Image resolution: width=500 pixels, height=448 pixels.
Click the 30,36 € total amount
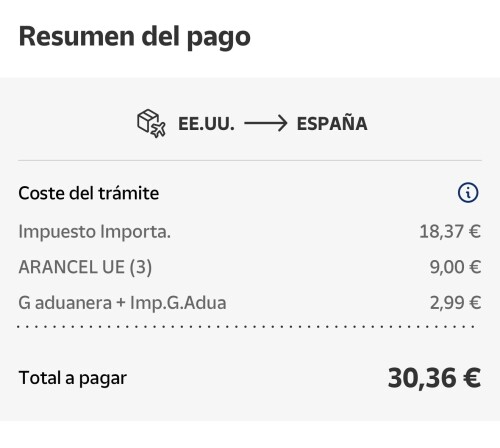[434, 378]
